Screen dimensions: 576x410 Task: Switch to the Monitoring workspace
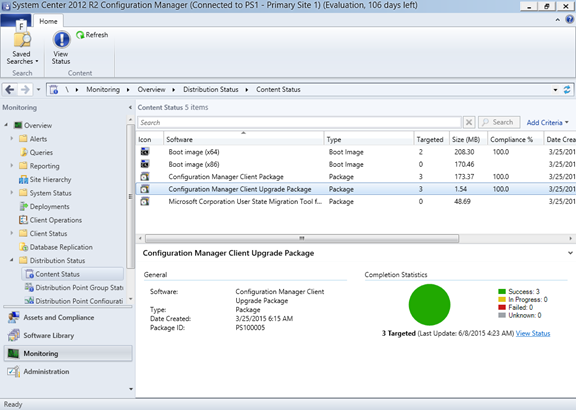[x=68, y=353]
